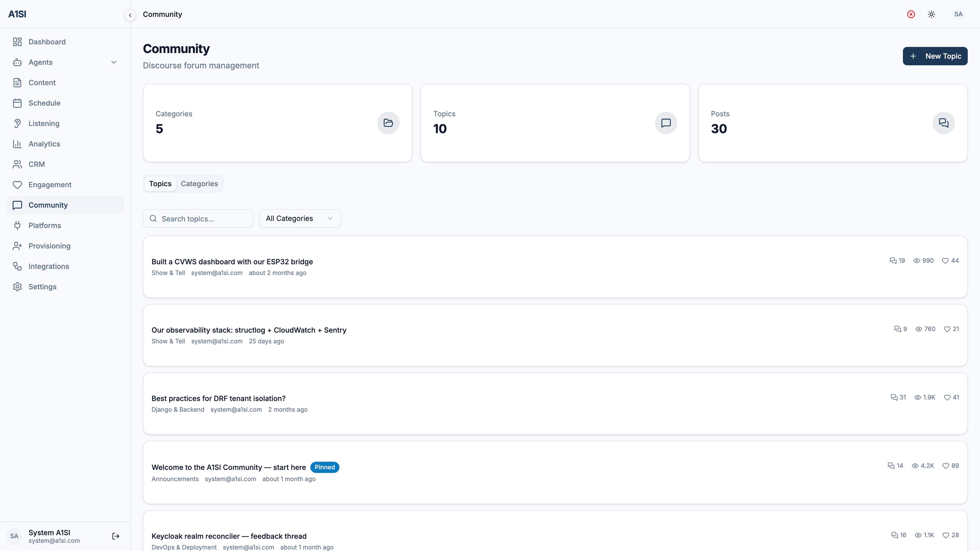Open Analytics bar chart icon

(x=17, y=144)
